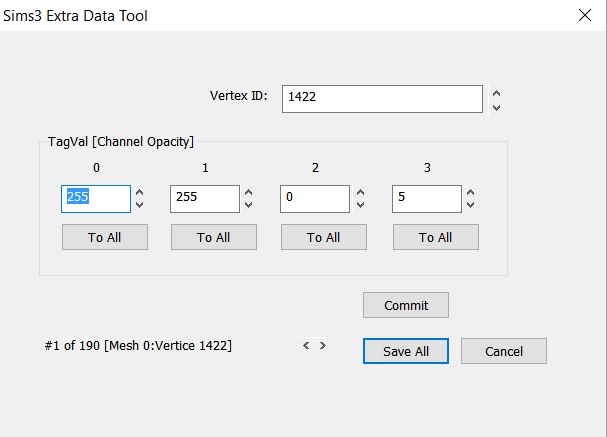Decrement channel 2 value spinner down

pyautogui.click(x=360, y=205)
